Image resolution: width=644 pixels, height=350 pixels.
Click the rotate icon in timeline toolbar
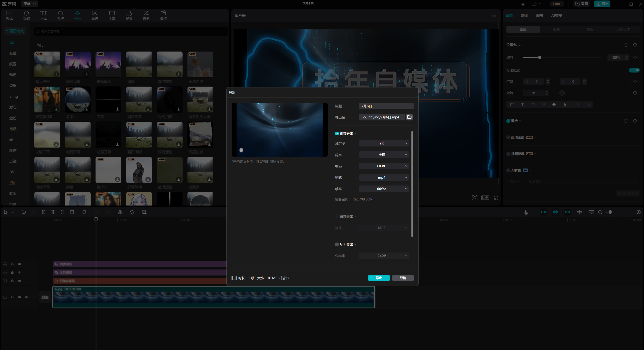132,212
